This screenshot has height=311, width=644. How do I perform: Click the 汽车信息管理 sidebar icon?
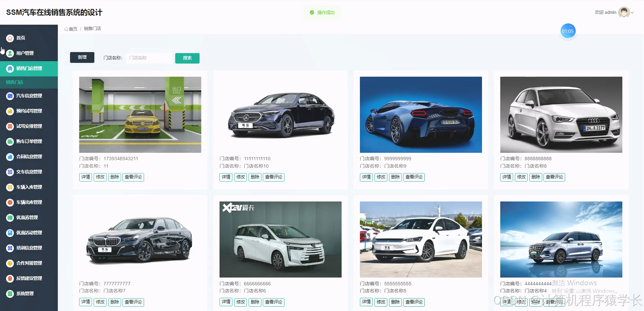10,96
